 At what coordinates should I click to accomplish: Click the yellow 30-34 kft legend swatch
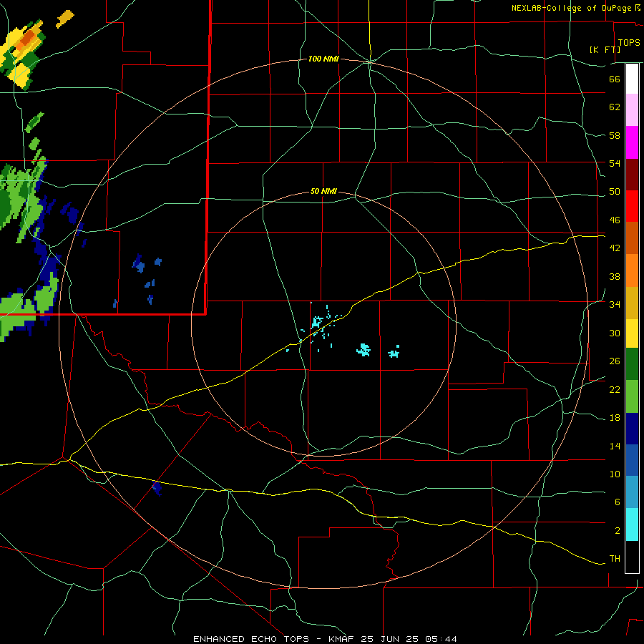click(x=632, y=333)
